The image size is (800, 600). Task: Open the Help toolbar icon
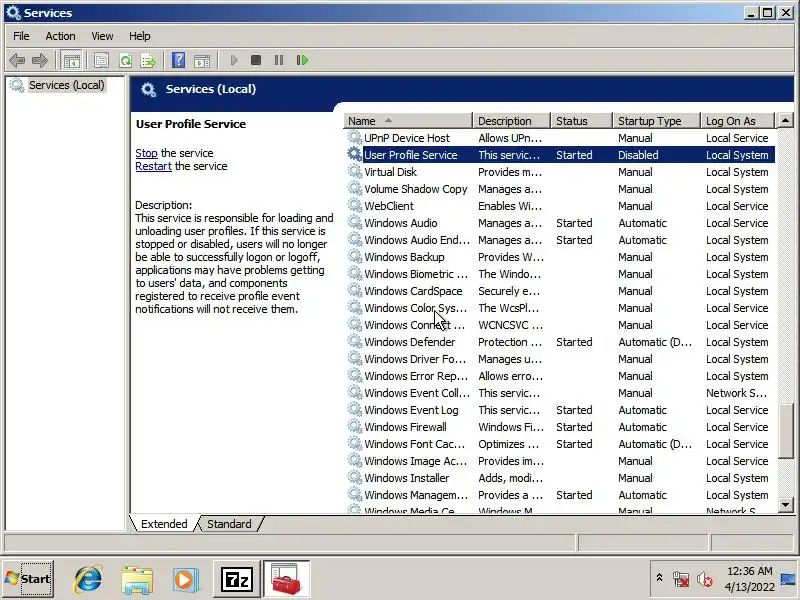click(x=178, y=60)
